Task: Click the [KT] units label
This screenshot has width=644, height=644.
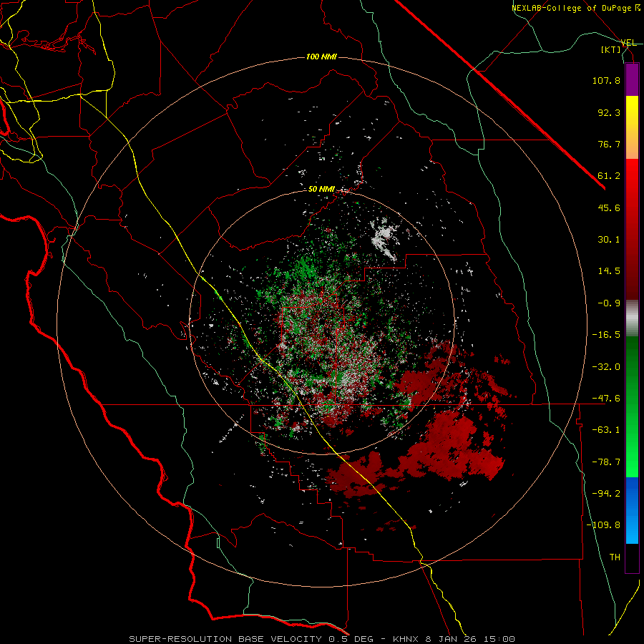Action: 610,49
